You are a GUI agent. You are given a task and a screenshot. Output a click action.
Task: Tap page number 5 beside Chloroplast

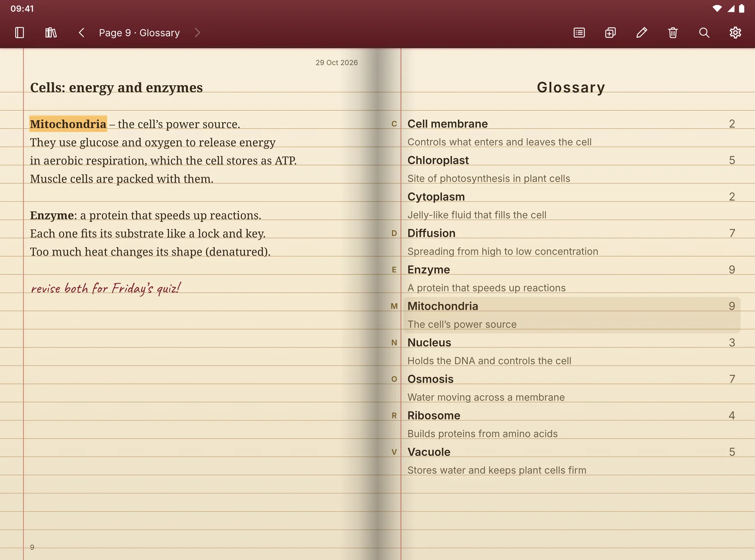click(732, 160)
